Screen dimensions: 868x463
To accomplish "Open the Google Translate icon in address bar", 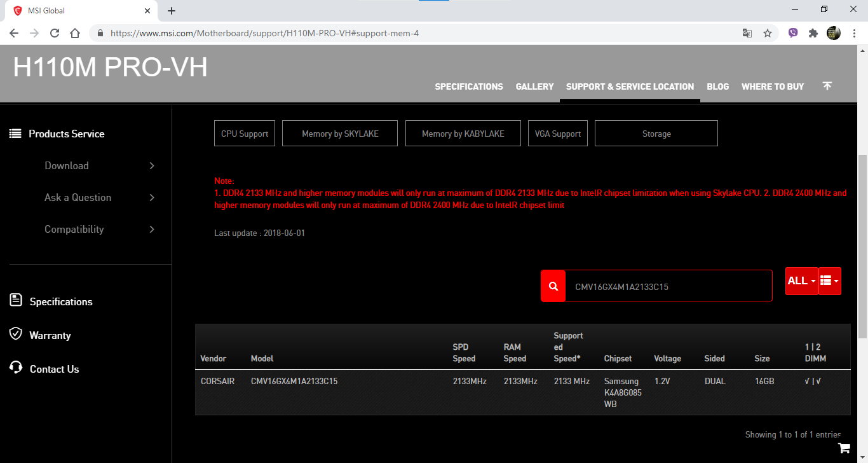I will (x=747, y=33).
